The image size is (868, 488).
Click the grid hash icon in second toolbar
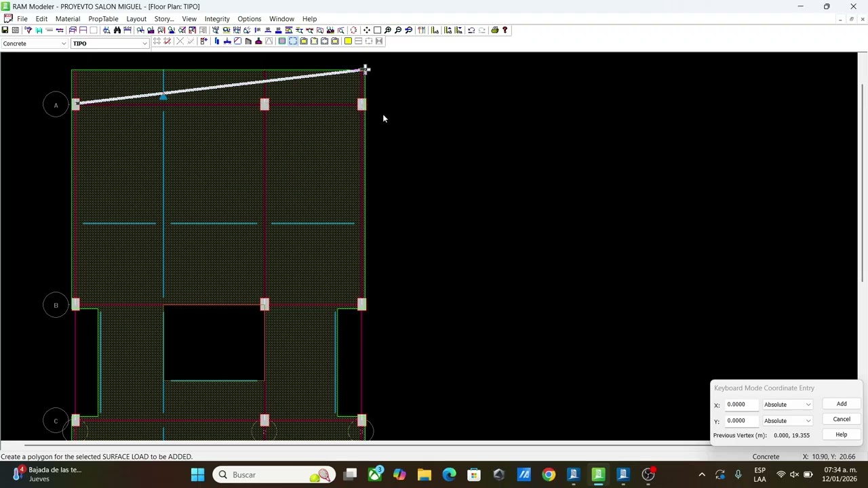157,41
